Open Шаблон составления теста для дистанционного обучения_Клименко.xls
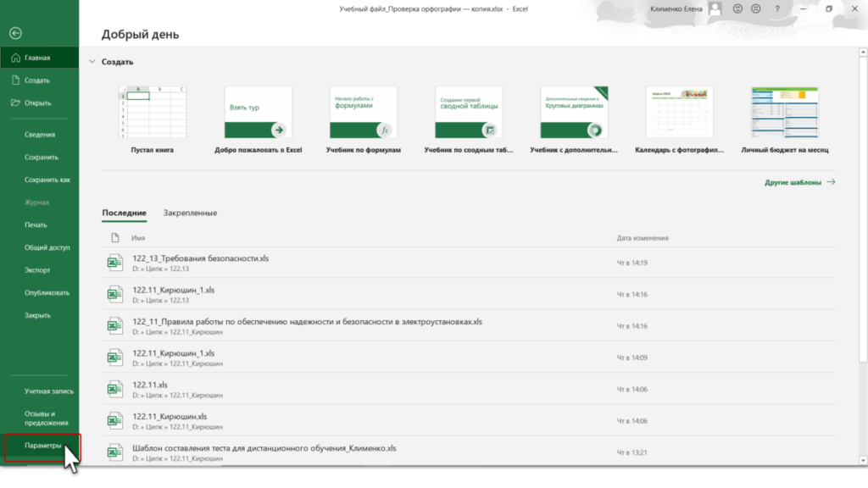Screen dimensions: 868x488 pyautogui.click(x=468, y=452)
